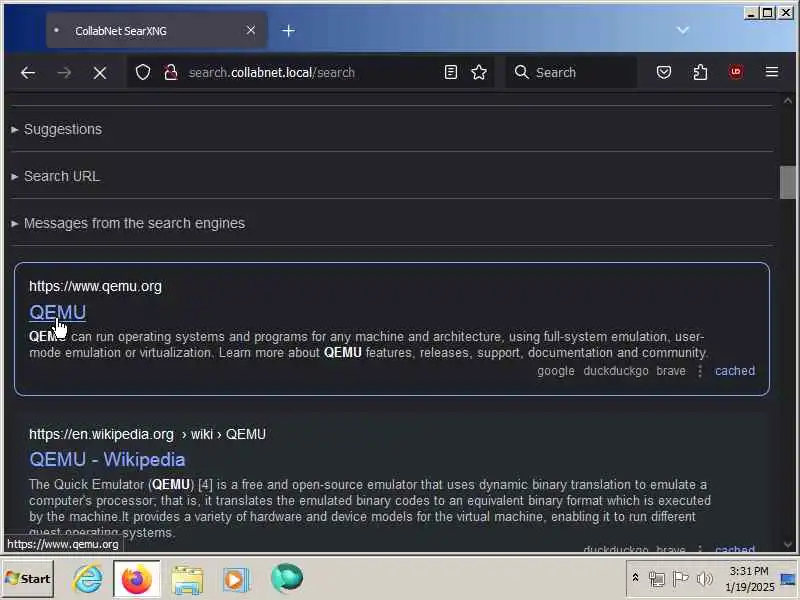Click the address bar URL field

[311, 72]
